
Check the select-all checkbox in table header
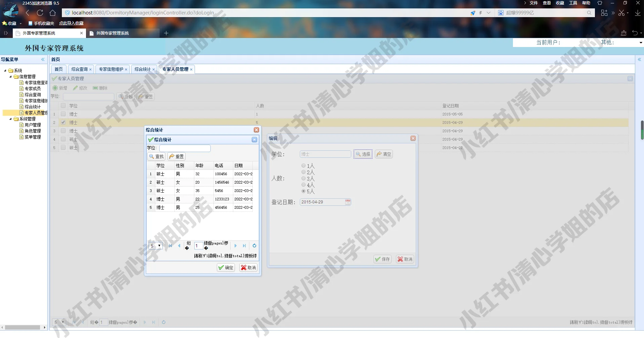pyautogui.click(x=63, y=105)
